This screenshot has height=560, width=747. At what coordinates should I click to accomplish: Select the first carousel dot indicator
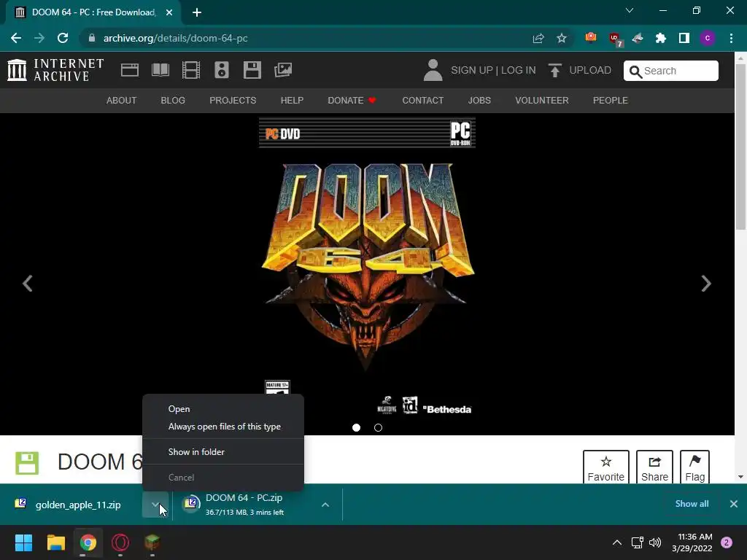pyautogui.click(x=356, y=427)
